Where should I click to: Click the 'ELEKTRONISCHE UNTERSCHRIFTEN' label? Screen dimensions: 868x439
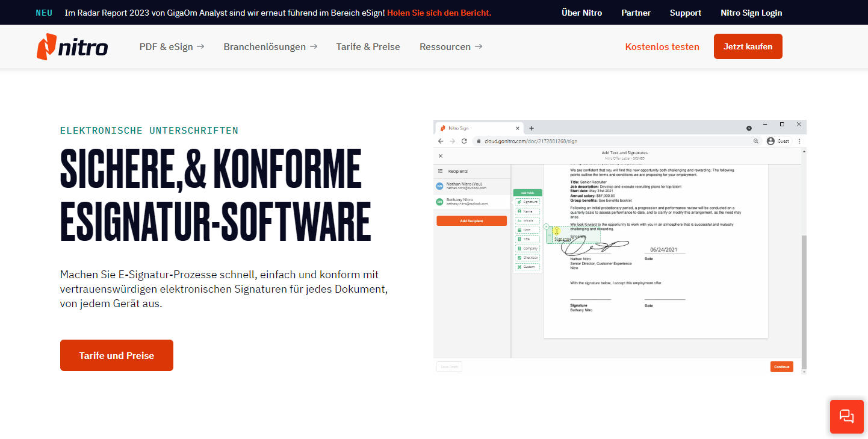[x=149, y=130]
